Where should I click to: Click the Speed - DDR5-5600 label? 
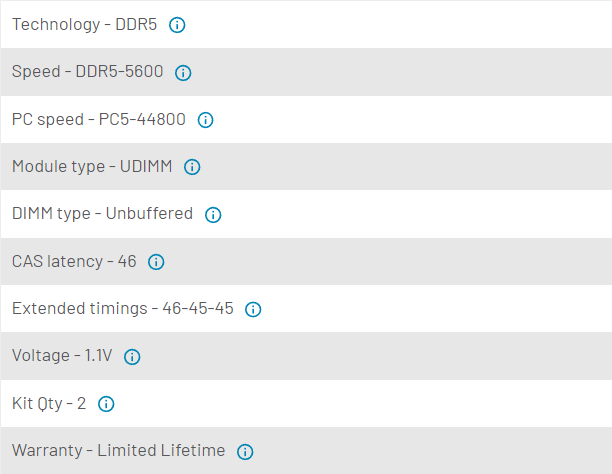pyautogui.click(x=87, y=72)
